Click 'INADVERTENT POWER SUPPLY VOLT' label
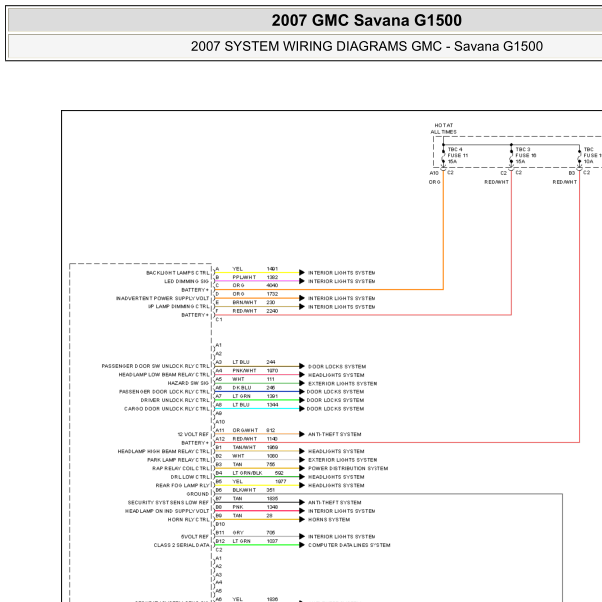 (x=162, y=298)
